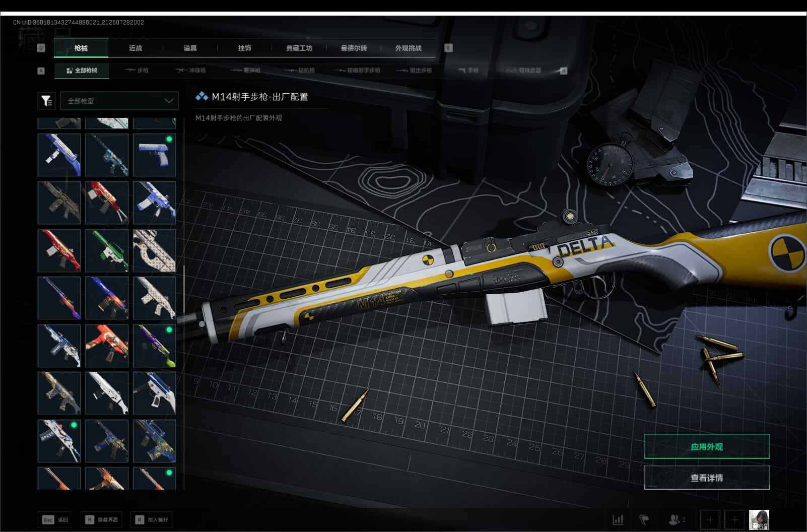Expand the 全部枪型 dropdown
807x532 pixels.
[x=119, y=101]
